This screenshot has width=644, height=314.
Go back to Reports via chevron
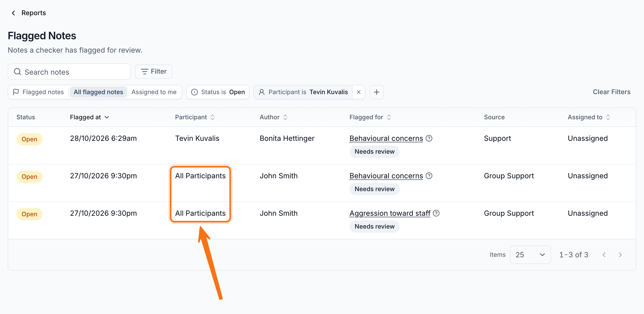click(x=14, y=13)
